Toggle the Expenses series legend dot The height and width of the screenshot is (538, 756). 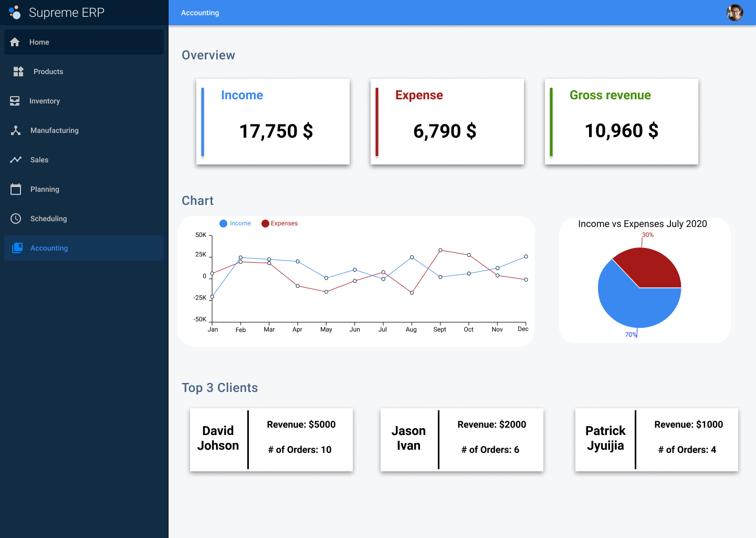point(265,223)
